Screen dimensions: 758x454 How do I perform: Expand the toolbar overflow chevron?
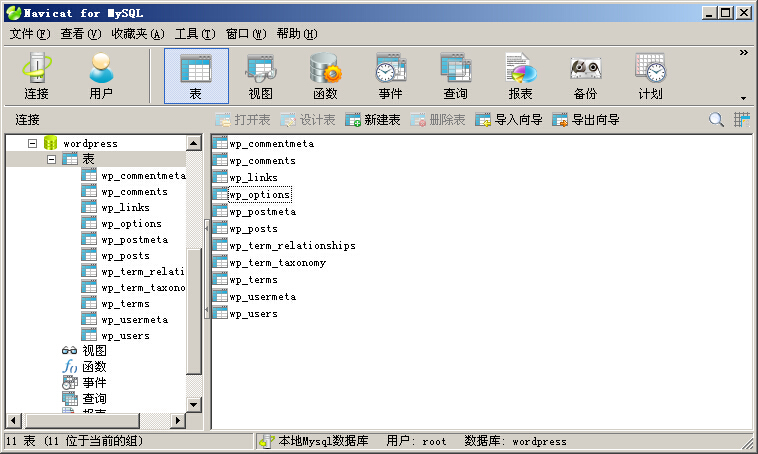click(x=743, y=53)
